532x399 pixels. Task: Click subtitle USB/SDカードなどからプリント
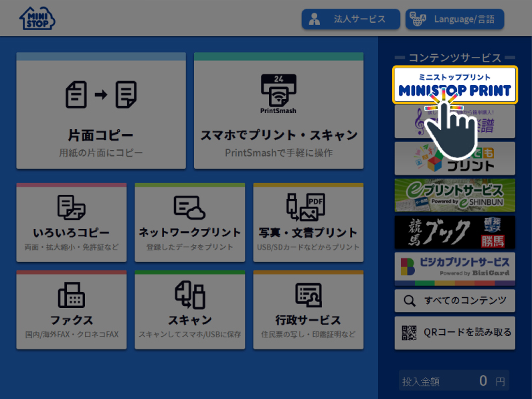(308, 247)
